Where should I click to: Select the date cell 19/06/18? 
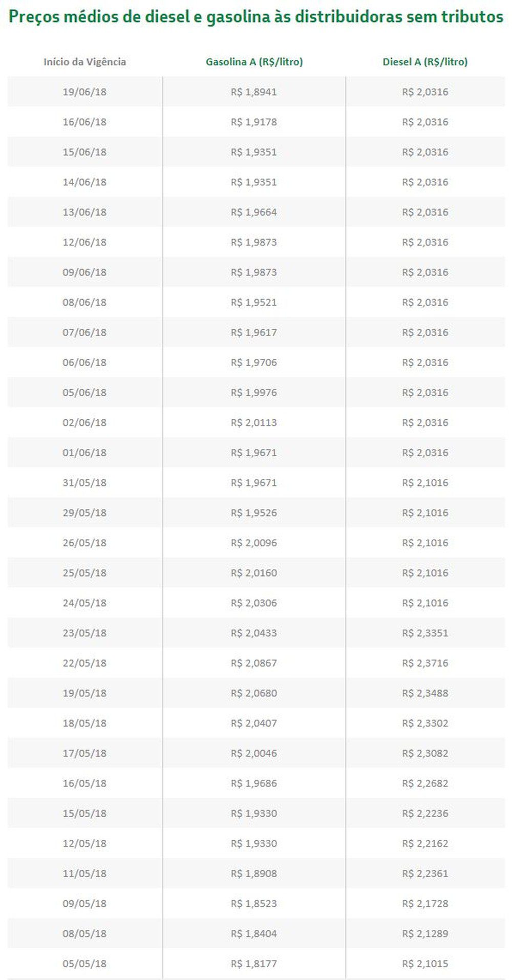click(x=84, y=92)
